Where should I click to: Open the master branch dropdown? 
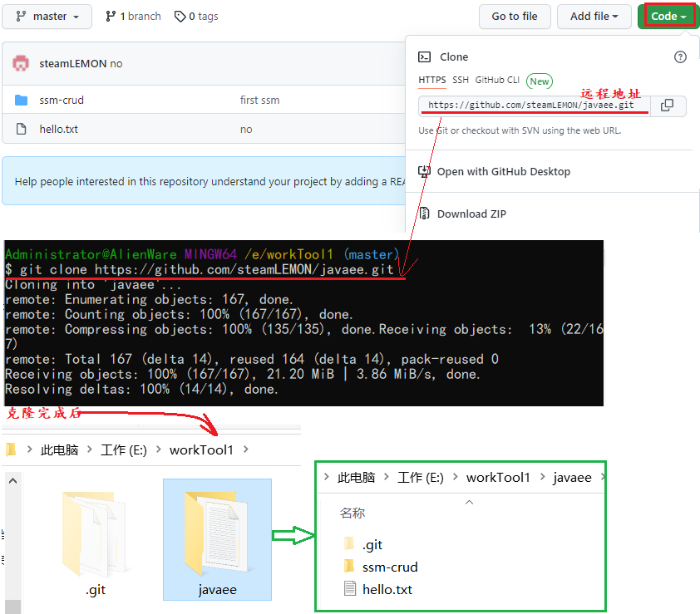[47, 17]
